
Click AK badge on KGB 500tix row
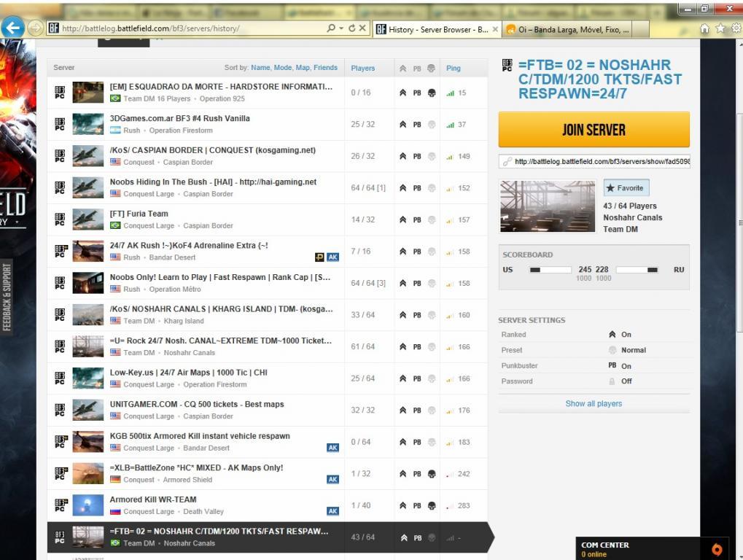[x=333, y=448]
